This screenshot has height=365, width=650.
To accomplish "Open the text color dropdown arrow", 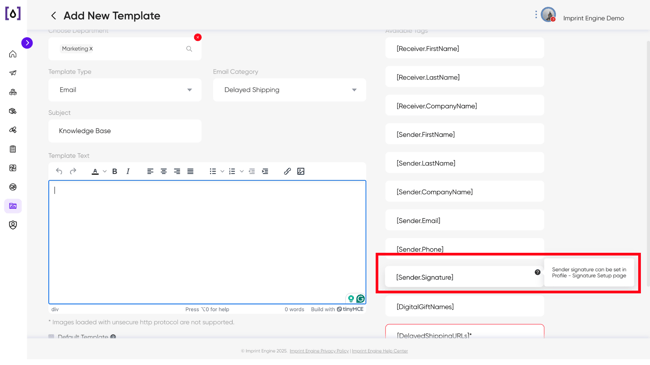I will click(104, 171).
